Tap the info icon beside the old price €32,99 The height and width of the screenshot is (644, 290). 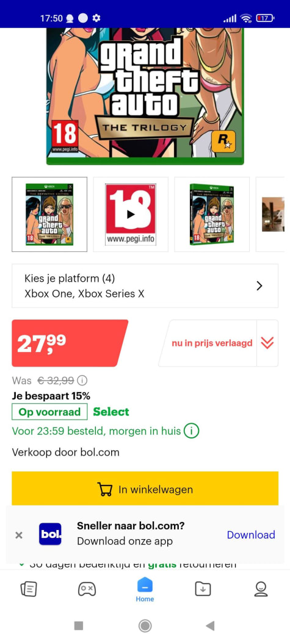point(82,381)
